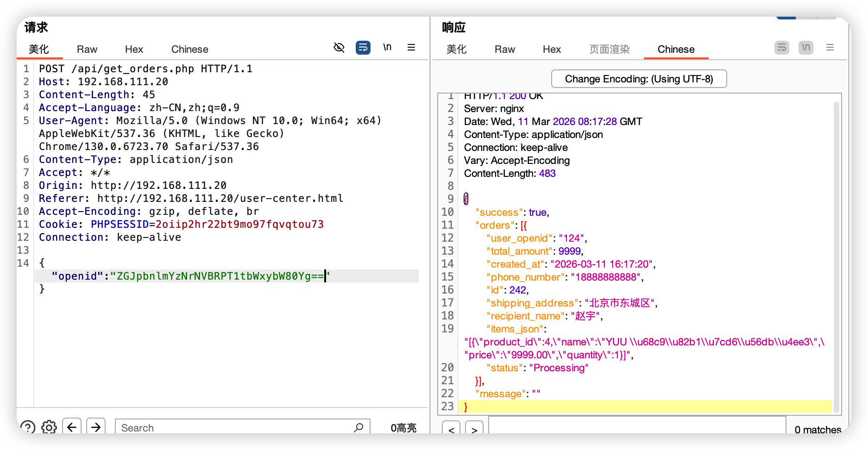868x450 pixels.
Task: Toggle the \n newline display in request pane
Action: point(387,48)
